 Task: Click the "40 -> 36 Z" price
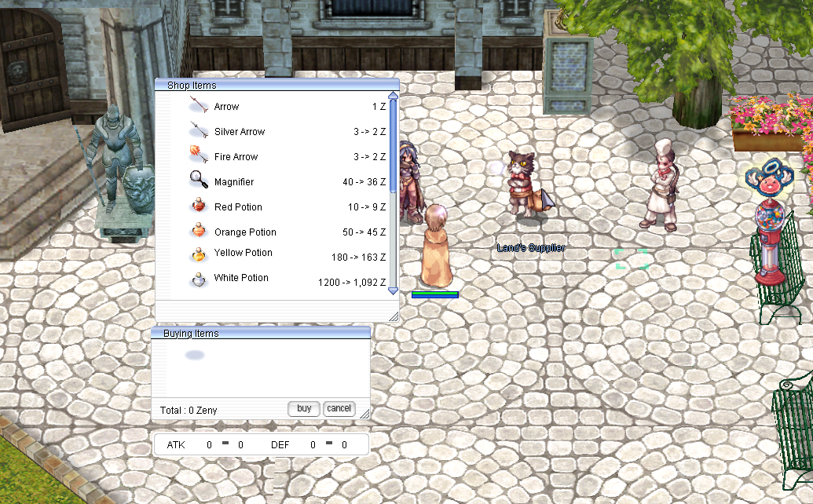click(x=364, y=182)
